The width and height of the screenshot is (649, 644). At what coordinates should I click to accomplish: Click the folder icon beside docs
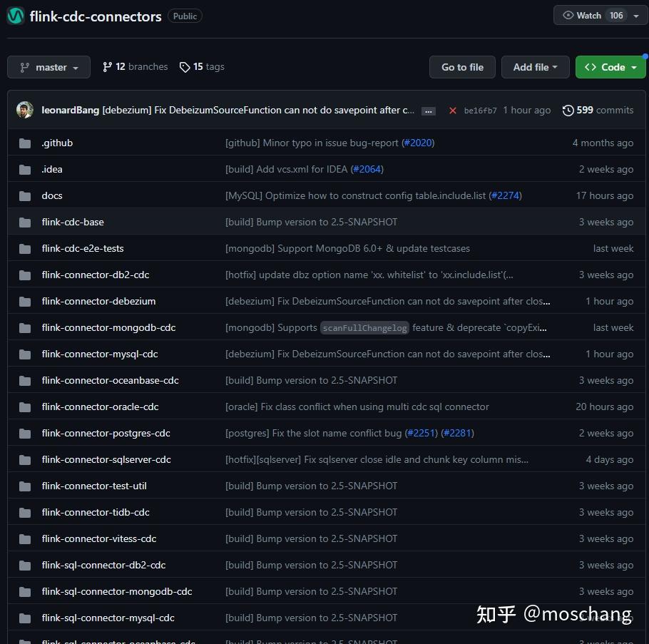tap(25, 195)
